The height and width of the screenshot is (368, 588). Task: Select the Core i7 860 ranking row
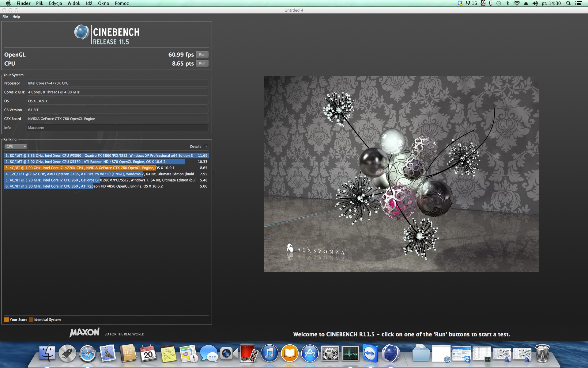click(107, 186)
